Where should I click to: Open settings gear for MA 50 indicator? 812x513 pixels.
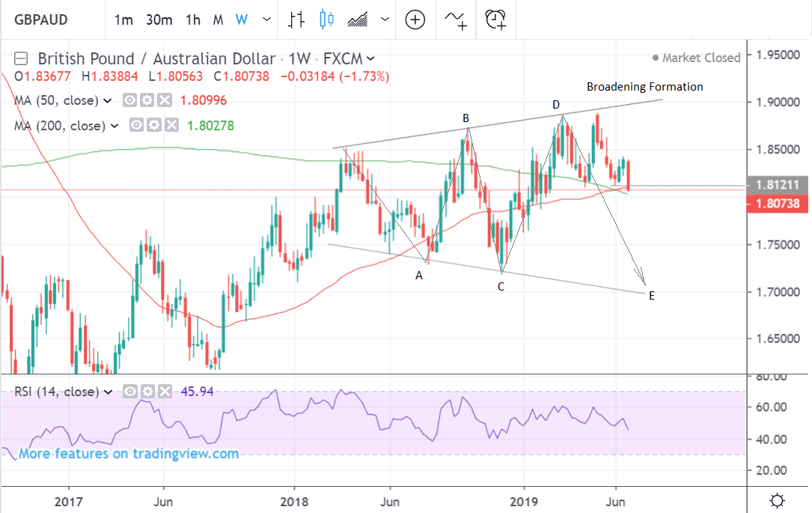[147, 100]
